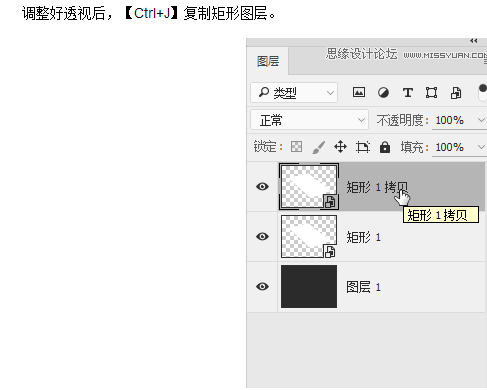487x390 pixels.
Task: Hide the 矩形 1 layer
Action: 262,236
